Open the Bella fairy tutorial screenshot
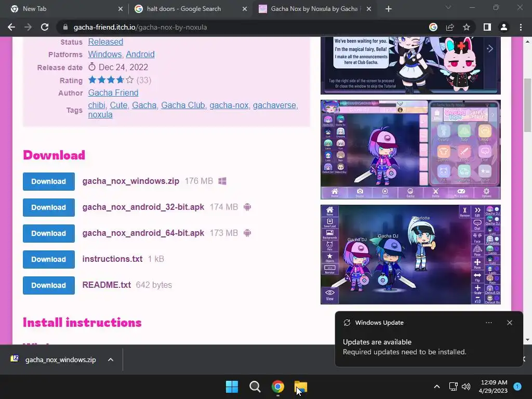The height and width of the screenshot is (399, 532). tap(410, 65)
